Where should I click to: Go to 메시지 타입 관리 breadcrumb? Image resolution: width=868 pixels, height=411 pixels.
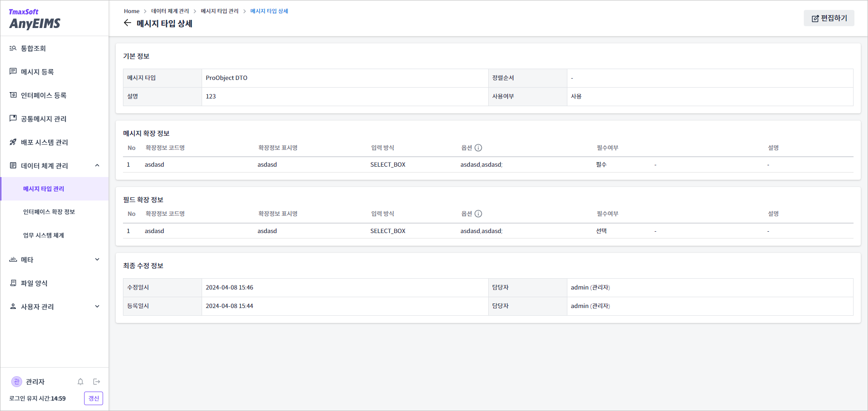[220, 11]
